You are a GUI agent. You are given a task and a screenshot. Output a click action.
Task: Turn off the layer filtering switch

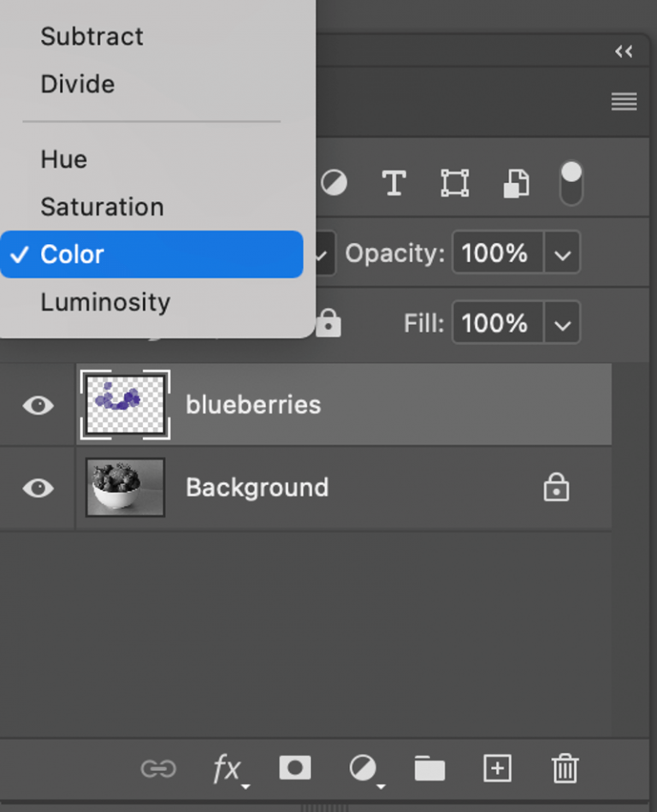(571, 183)
